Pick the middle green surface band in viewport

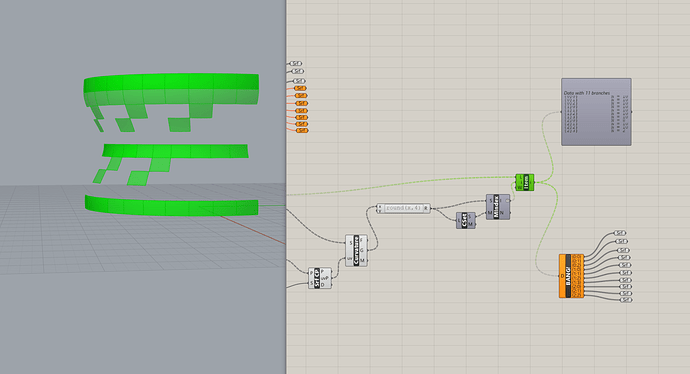click(175, 151)
